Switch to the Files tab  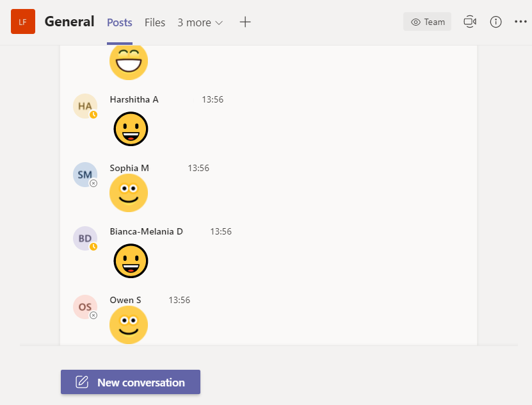pos(155,22)
